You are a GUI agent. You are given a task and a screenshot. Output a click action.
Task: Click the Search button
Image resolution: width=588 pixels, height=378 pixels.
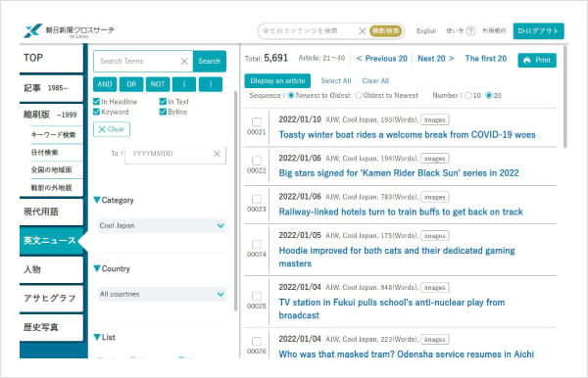click(x=210, y=61)
